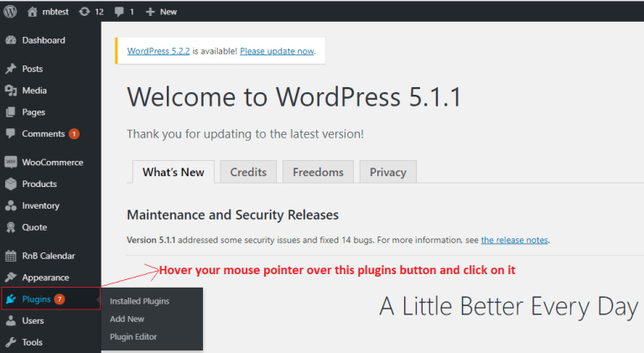Click the 1 comment count in admin bar
644x353 pixels.
pyautogui.click(x=132, y=12)
